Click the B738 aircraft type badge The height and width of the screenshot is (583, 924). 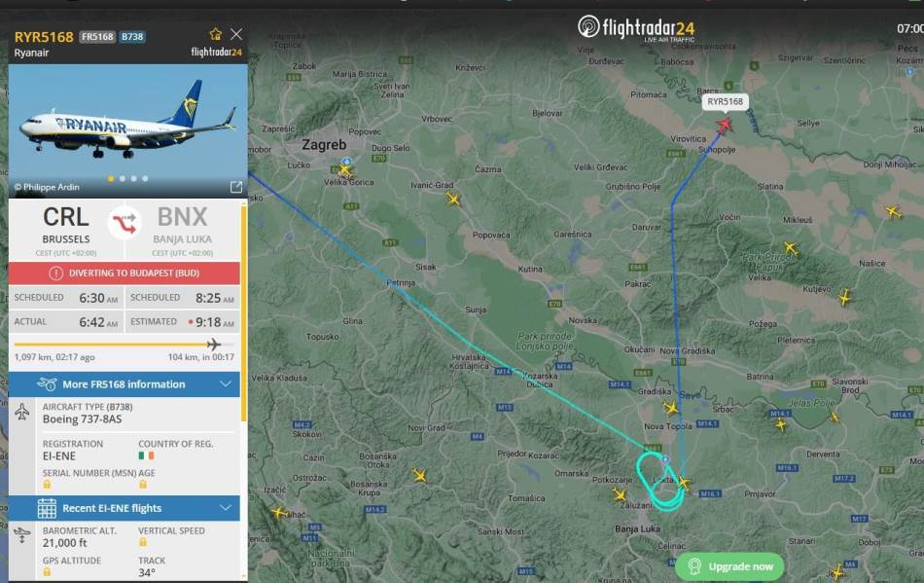132,37
